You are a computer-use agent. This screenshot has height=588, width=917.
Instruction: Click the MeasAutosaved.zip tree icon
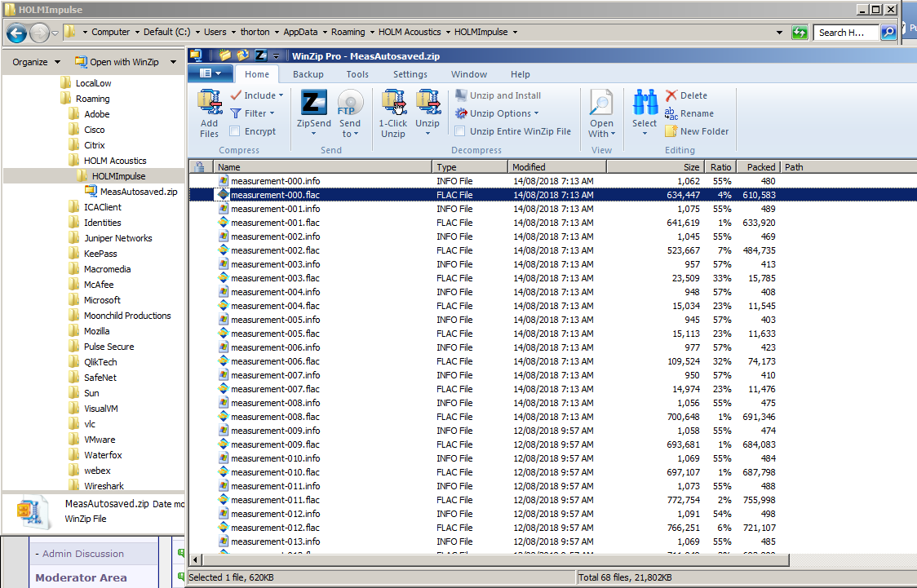pos(91,191)
